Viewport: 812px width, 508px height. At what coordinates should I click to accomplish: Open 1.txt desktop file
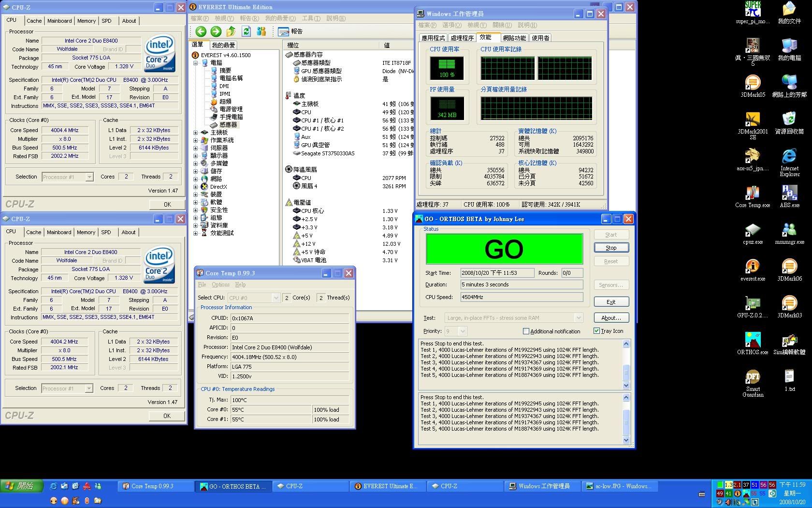coord(789,380)
